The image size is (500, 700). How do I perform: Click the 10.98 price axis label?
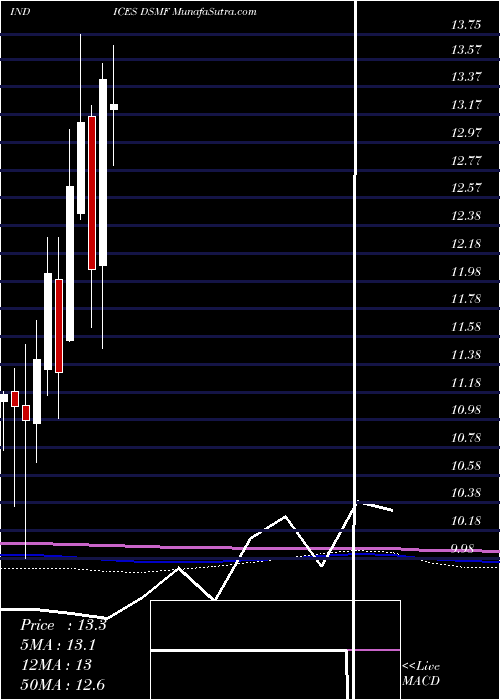(466, 410)
